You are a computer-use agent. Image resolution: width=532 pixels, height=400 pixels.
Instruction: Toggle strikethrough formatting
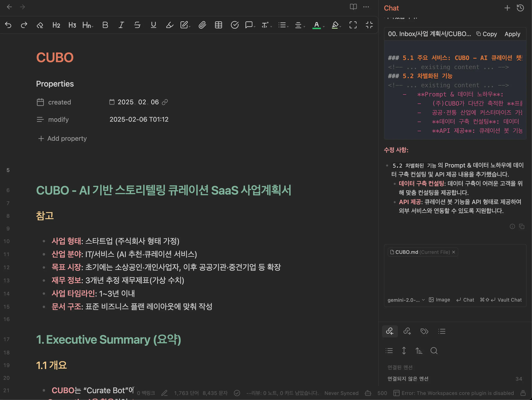point(137,25)
